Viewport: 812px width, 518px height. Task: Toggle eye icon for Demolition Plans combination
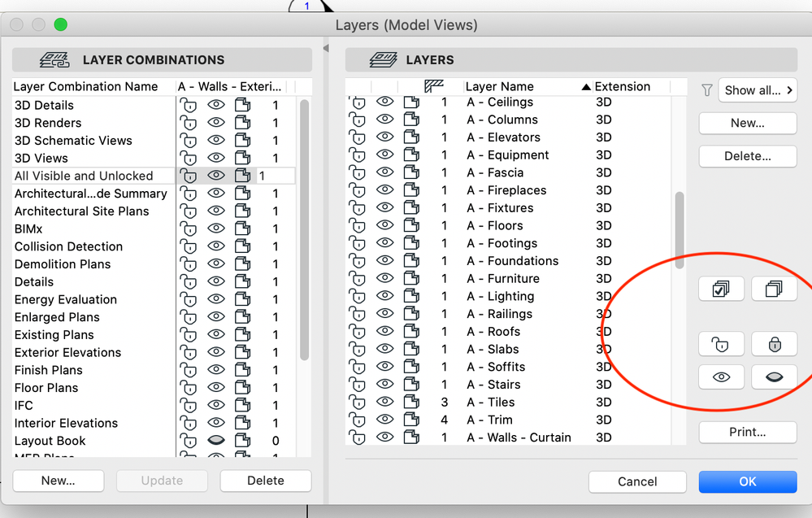pos(216,263)
